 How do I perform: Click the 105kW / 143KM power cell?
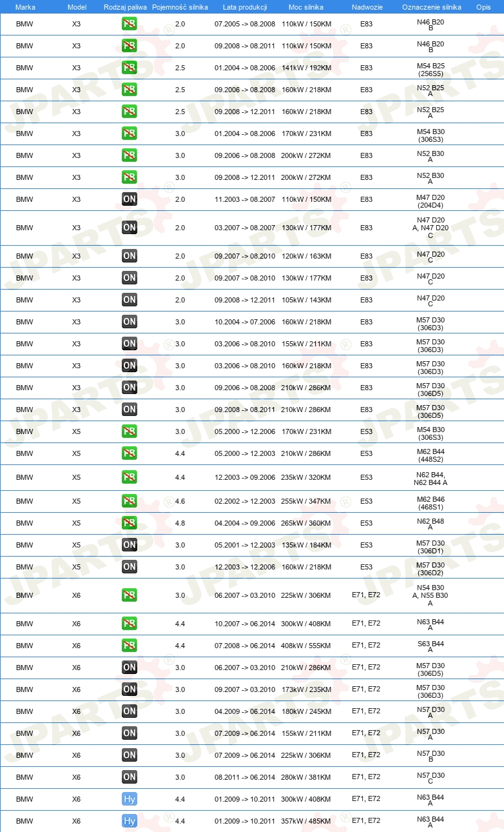[x=306, y=300]
